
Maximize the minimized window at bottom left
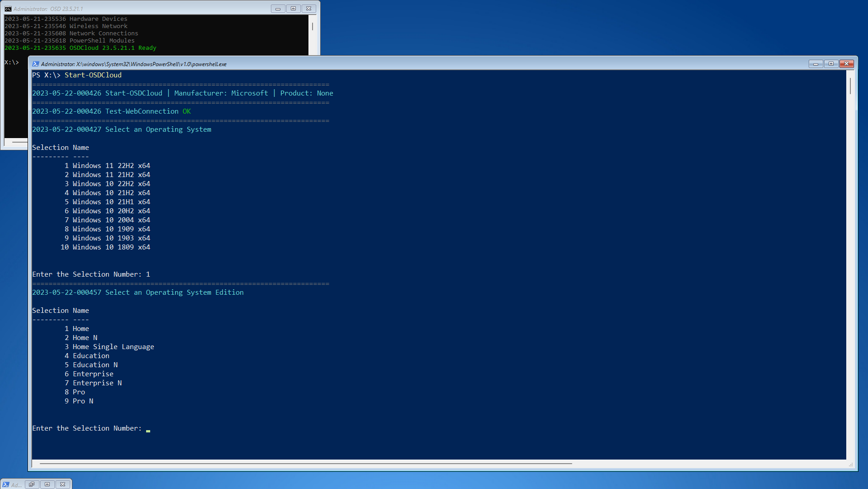click(x=47, y=484)
